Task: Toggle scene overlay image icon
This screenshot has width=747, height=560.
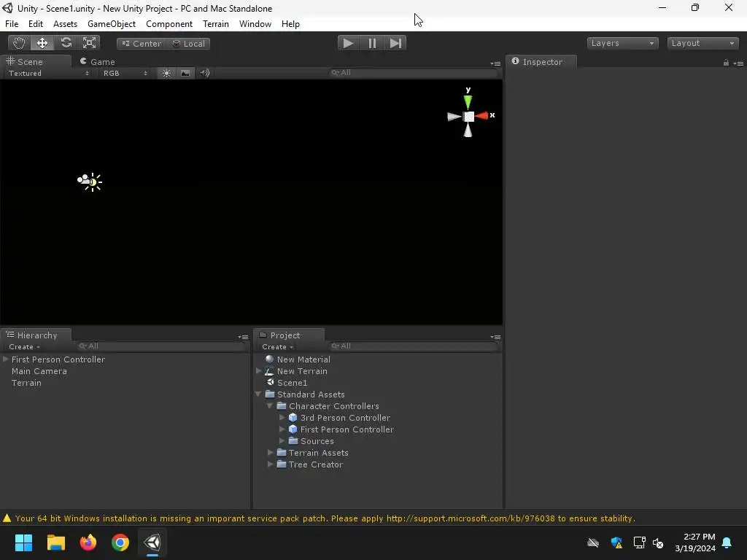Action: click(x=185, y=73)
